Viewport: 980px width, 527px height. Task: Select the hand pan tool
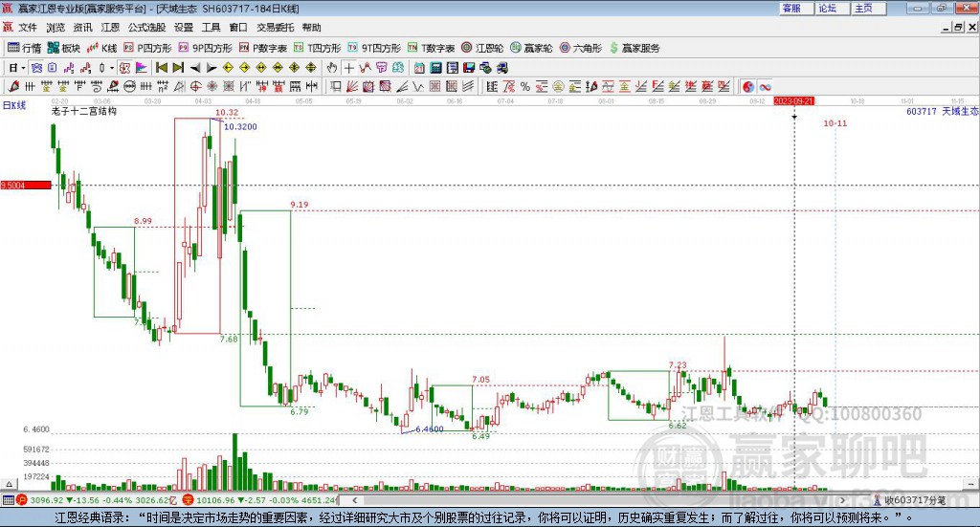coord(332,68)
